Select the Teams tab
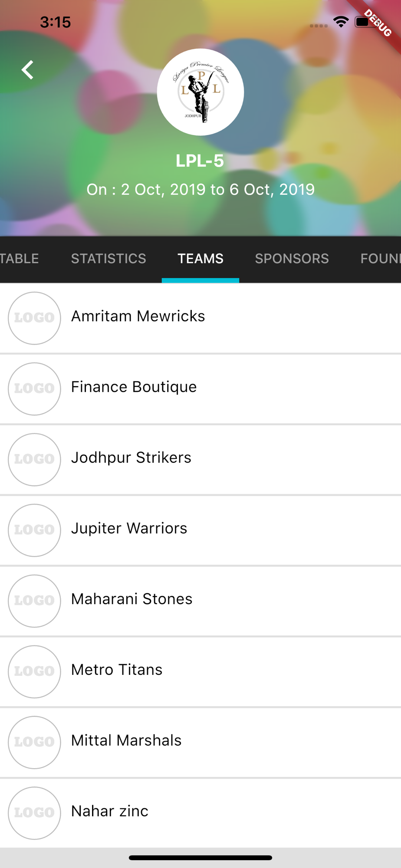 pos(200,259)
